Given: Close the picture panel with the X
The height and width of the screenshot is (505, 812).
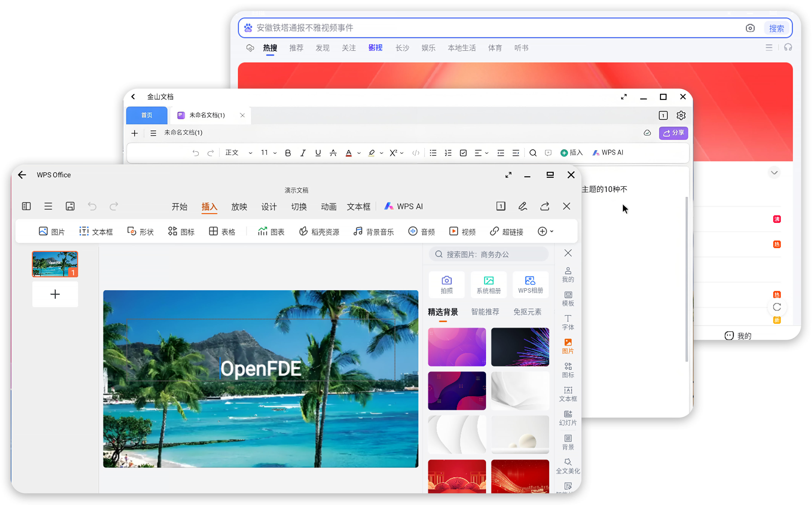Looking at the screenshot, I should [568, 253].
